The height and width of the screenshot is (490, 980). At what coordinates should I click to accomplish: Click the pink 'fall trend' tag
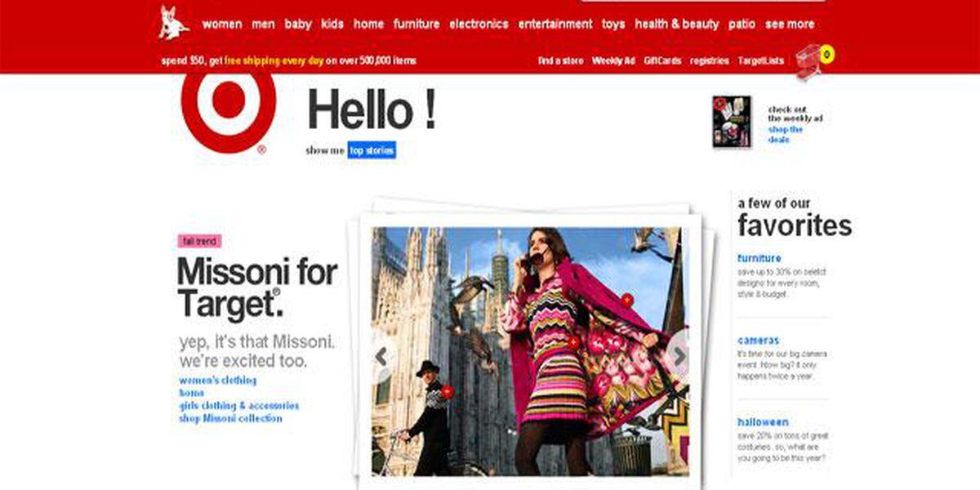(x=199, y=242)
